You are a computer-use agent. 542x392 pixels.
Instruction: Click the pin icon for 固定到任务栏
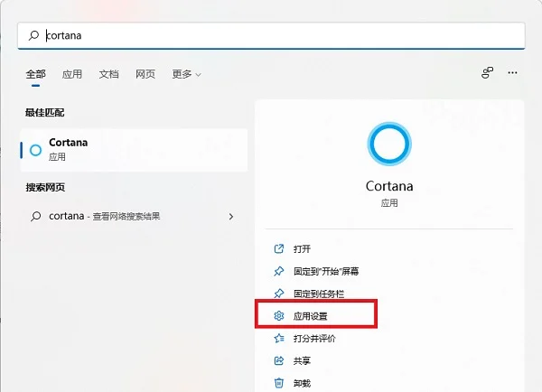pyautogui.click(x=278, y=294)
